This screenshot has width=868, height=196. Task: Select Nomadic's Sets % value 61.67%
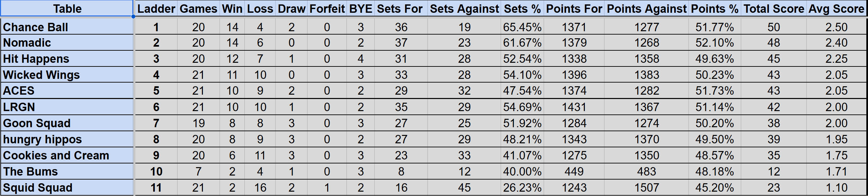point(522,43)
